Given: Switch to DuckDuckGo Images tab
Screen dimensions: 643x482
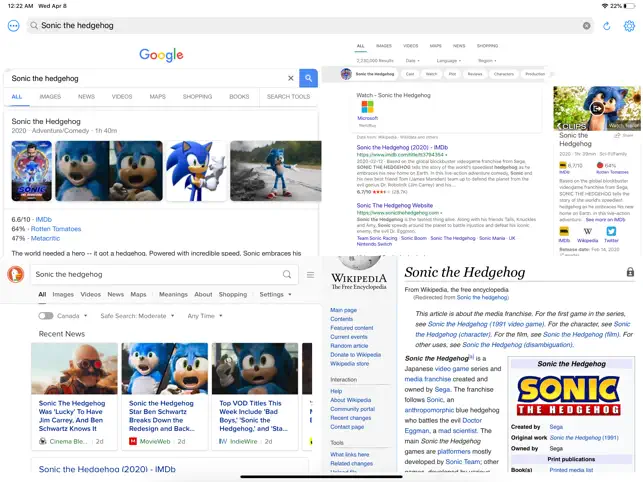Looking at the screenshot, I should click(x=63, y=295).
